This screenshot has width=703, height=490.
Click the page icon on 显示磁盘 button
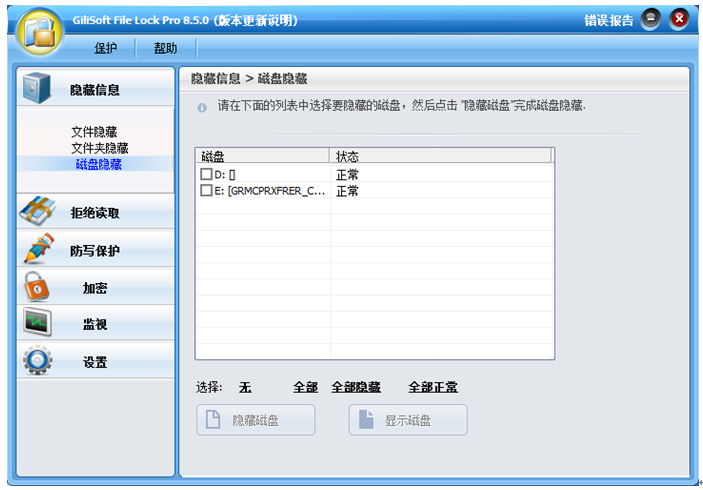[366, 420]
